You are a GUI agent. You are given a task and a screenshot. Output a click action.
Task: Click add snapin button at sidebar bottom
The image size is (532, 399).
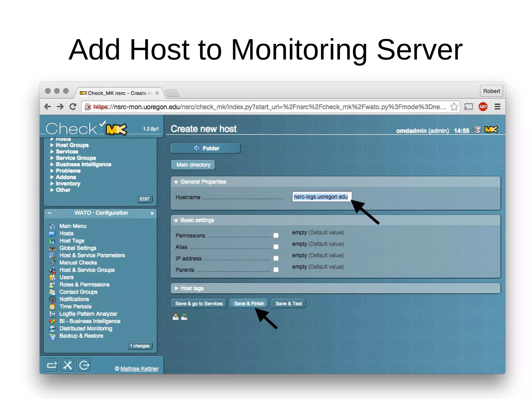coord(51,365)
